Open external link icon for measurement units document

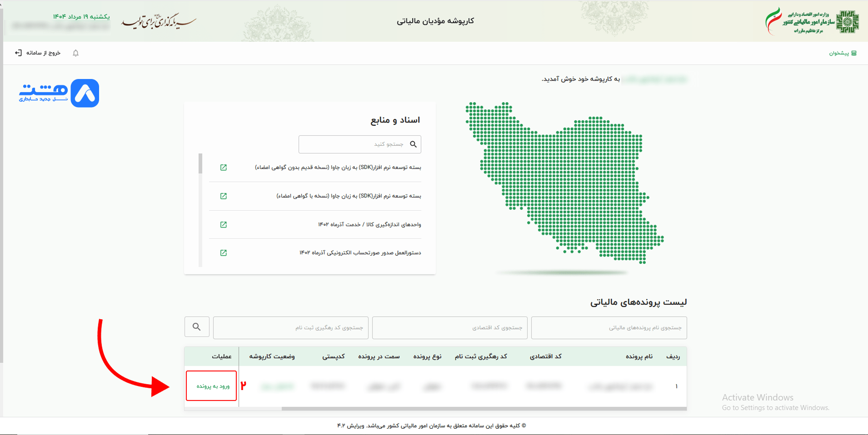(224, 225)
